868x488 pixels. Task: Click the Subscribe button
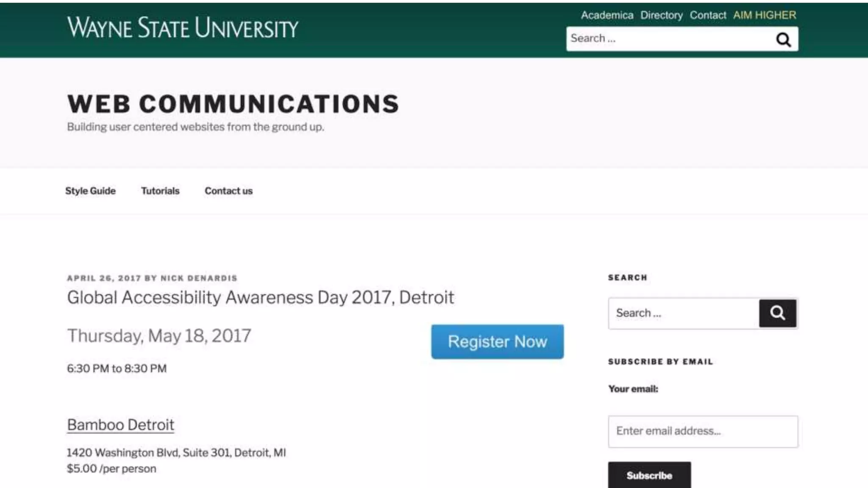[649, 475]
